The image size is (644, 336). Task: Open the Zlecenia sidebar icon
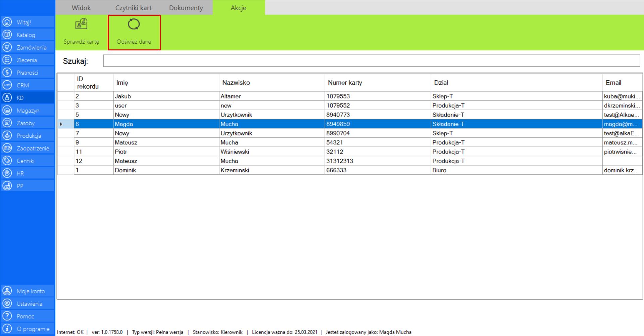pos(7,60)
